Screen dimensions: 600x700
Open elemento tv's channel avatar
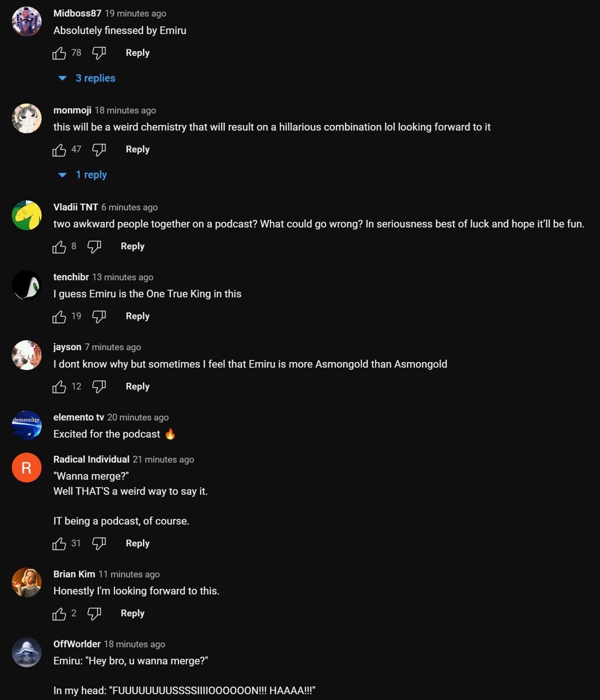coord(26,425)
